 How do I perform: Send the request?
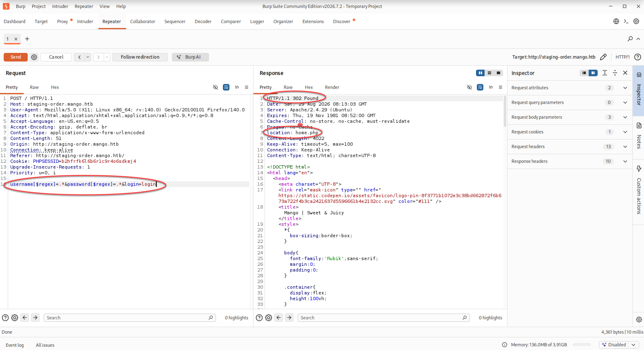pyautogui.click(x=16, y=57)
